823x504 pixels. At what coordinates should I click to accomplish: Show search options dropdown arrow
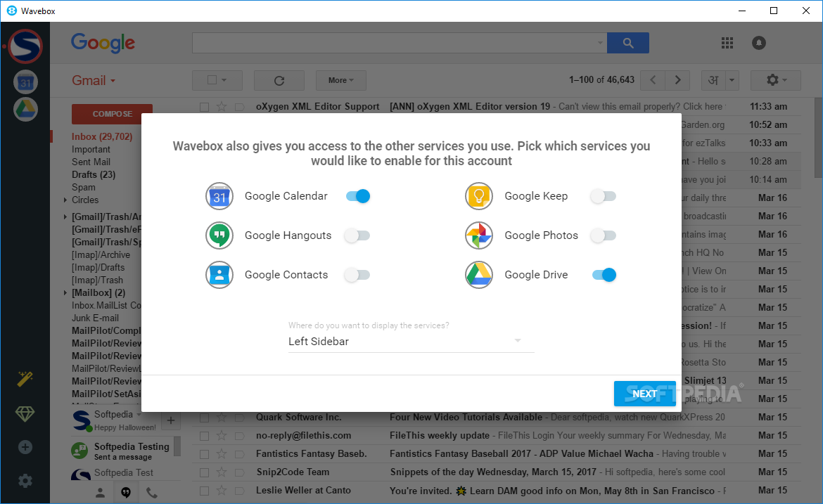[x=600, y=43]
